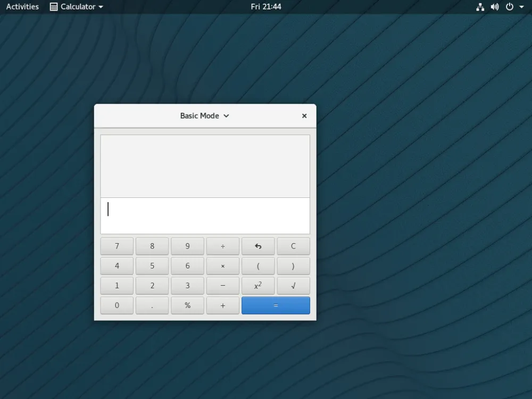
Task: Open the network icon in system tray
Action: point(479,7)
